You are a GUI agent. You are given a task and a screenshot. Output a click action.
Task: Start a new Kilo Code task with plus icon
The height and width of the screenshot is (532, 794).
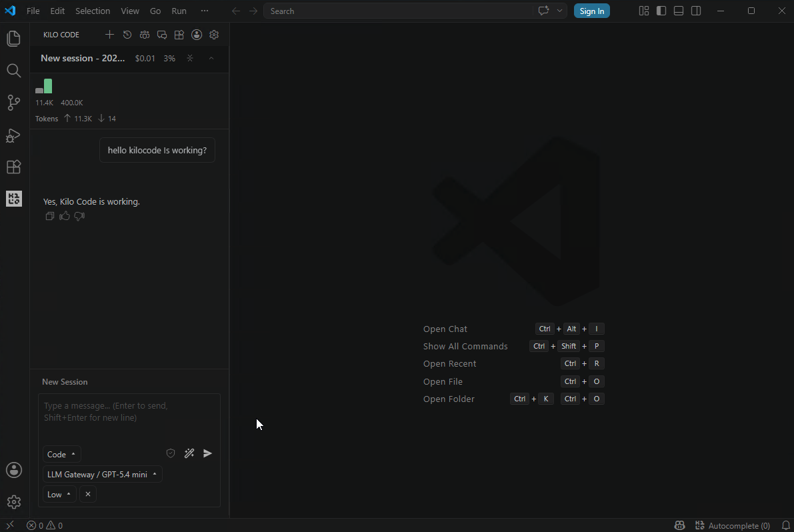click(109, 35)
